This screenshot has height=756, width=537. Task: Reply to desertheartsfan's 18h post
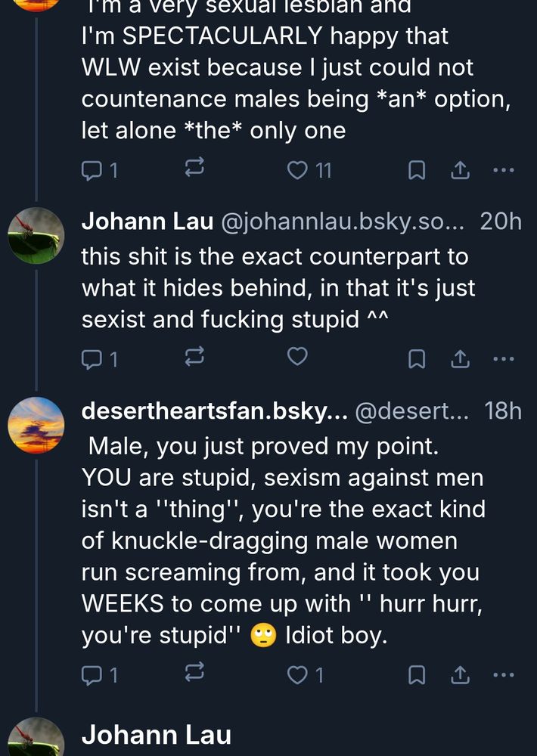coord(92,674)
